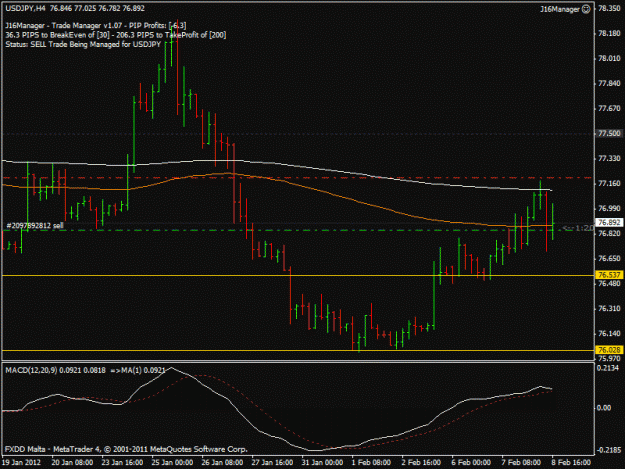Click the 76.990 price scale value

click(609, 208)
